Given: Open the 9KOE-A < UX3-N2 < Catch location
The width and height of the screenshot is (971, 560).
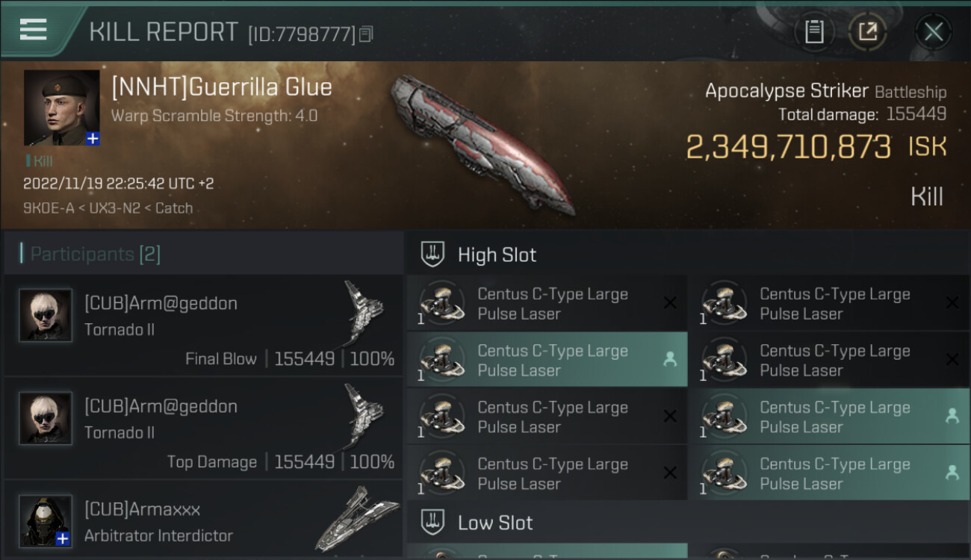Looking at the screenshot, I should pos(108,208).
